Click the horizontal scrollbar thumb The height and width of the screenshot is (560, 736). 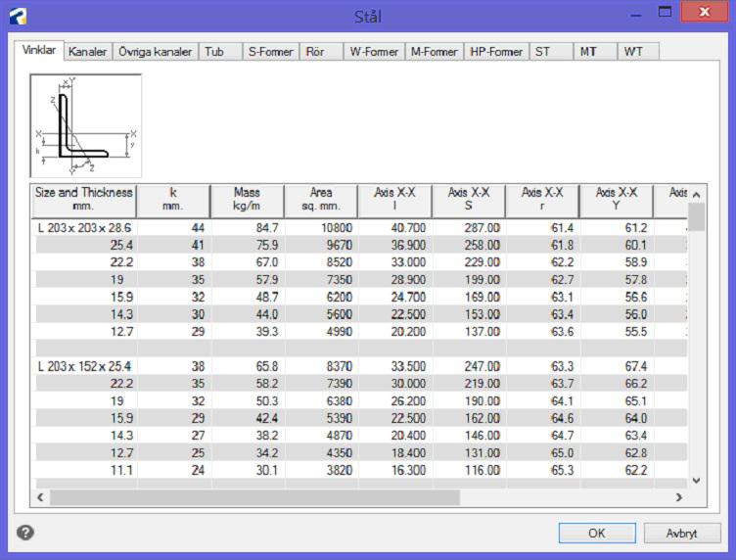(254, 497)
